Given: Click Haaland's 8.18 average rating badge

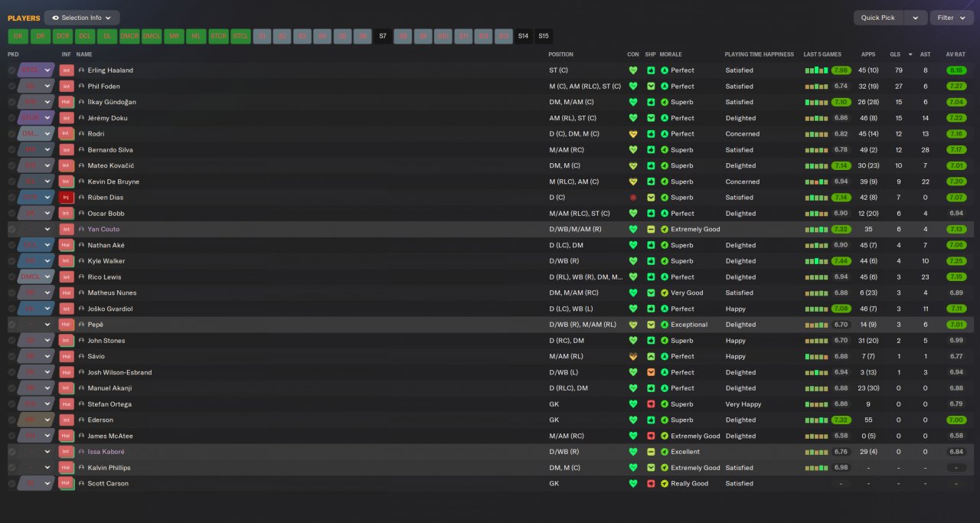Looking at the screenshot, I should coord(955,70).
